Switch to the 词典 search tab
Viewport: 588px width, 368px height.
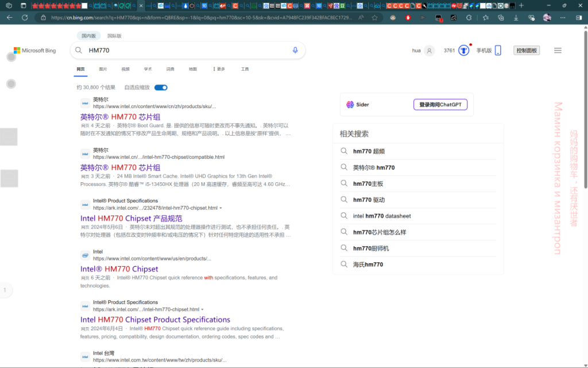point(170,69)
